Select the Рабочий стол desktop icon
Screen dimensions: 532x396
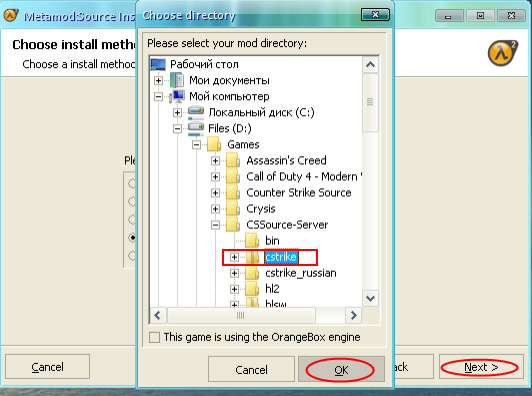pos(158,64)
